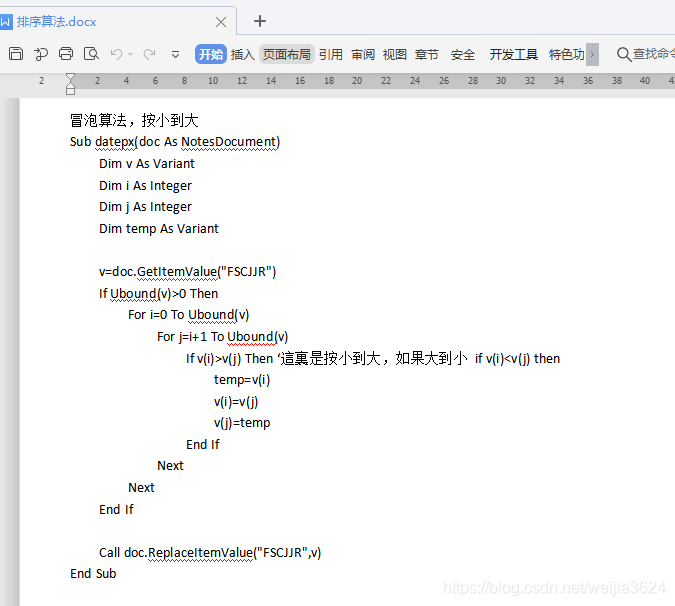This screenshot has width=675, height=606.
Task: Open a new tab with plus button
Action: 260,21
